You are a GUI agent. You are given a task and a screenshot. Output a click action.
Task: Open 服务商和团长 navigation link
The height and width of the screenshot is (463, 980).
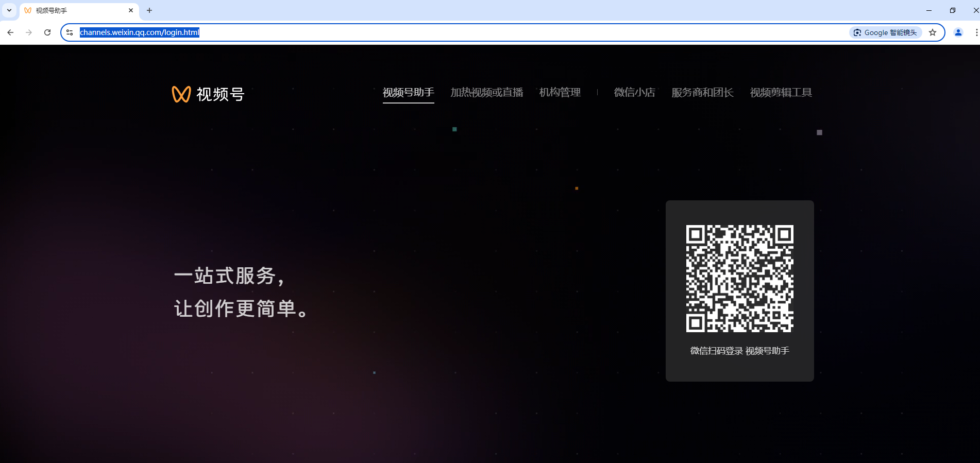pyautogui.click(x=703, y=93)
